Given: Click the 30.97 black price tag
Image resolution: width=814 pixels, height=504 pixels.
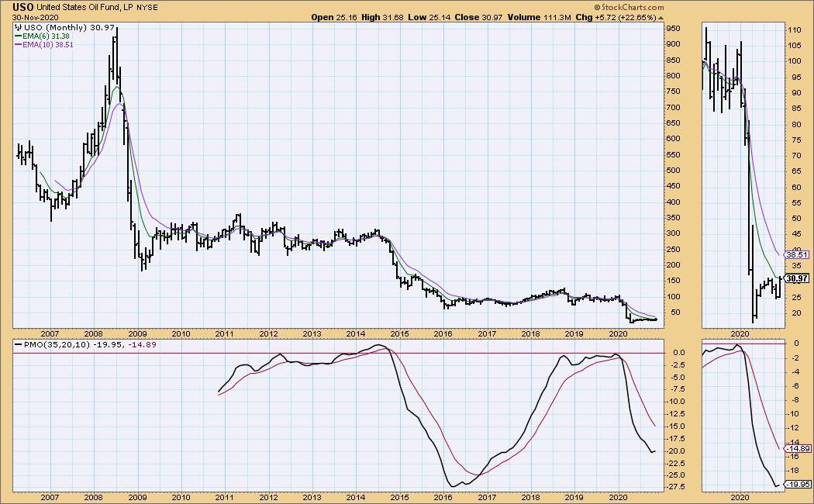Looking at the screenshot, I should tap(796, 278).
